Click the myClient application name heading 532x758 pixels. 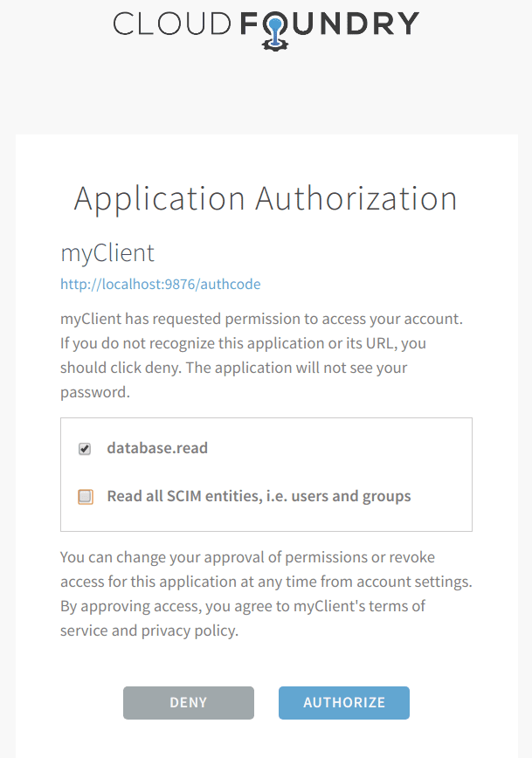pyautogui.click(x=107, y=253)
